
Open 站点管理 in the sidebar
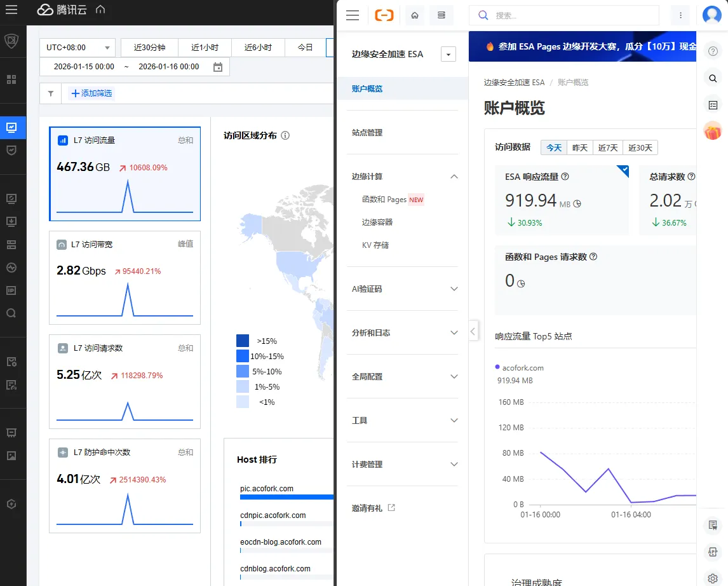367,132
